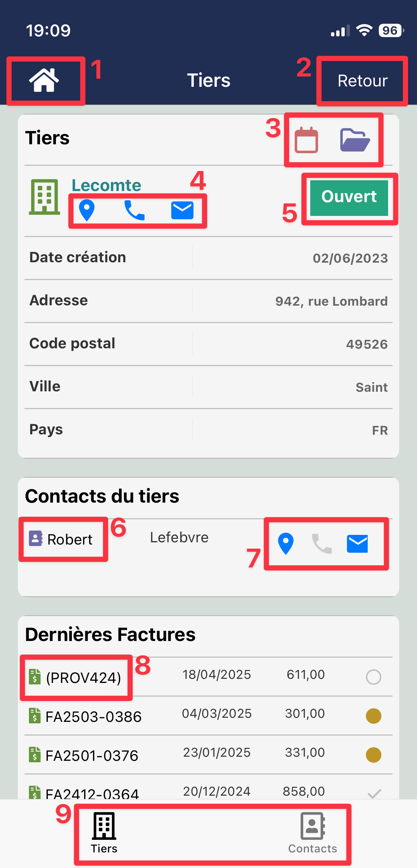Image resolution: width=417 pixels, height=868 pixels.
Task: Tap the gold status dot of FA2501-0376
Action: point(373,755)
